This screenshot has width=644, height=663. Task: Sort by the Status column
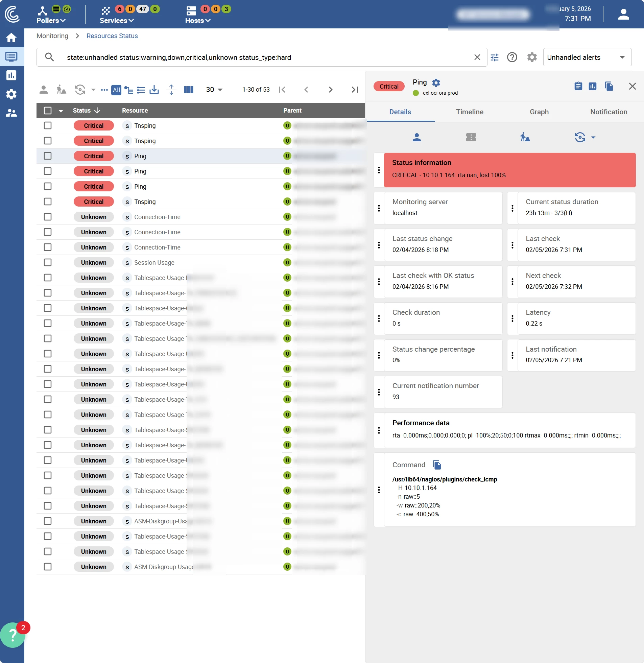(x=87, y=111)
